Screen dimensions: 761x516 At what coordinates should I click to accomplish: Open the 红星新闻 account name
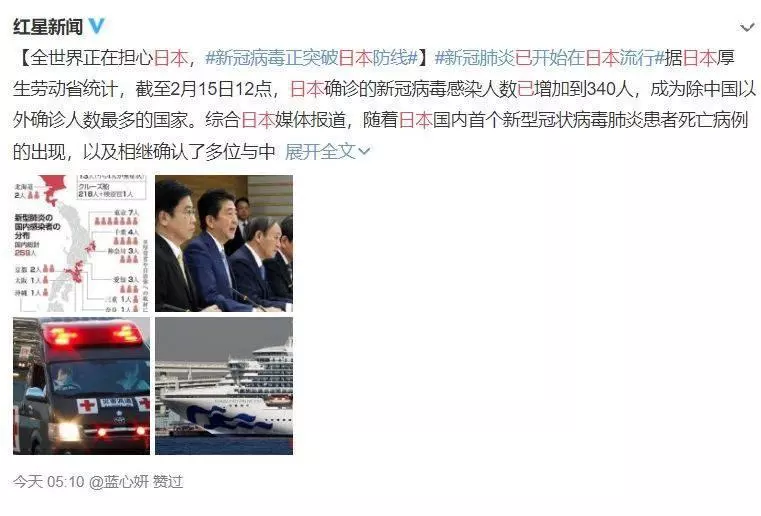pos(48,27)
